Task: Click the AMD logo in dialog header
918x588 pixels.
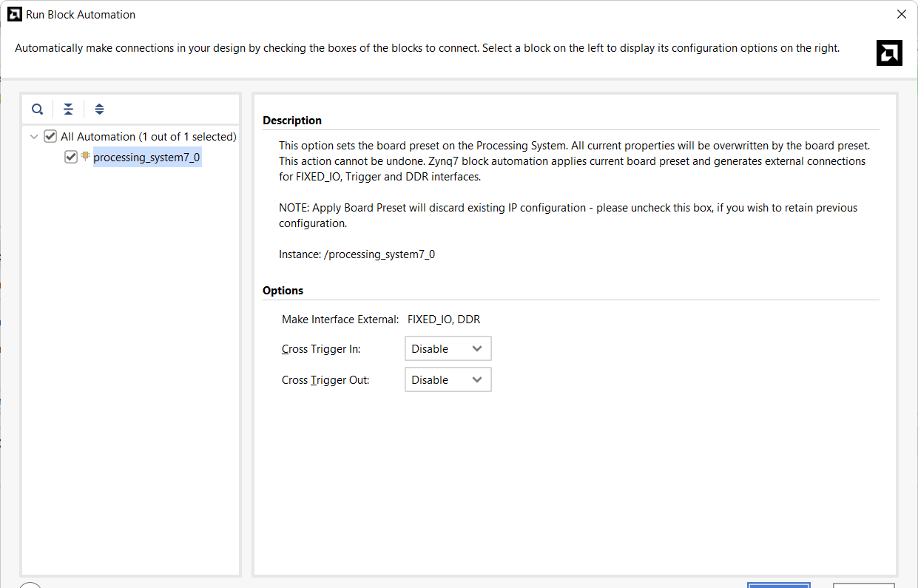Action: click(889, 53)
